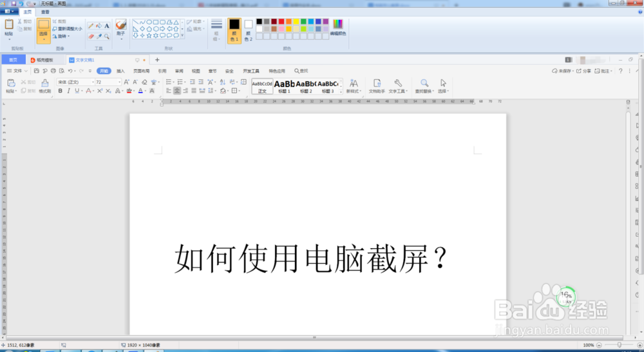This screenshot has width=644, height=352.
Task: Click the zoom in plus button
Action: 639,345
